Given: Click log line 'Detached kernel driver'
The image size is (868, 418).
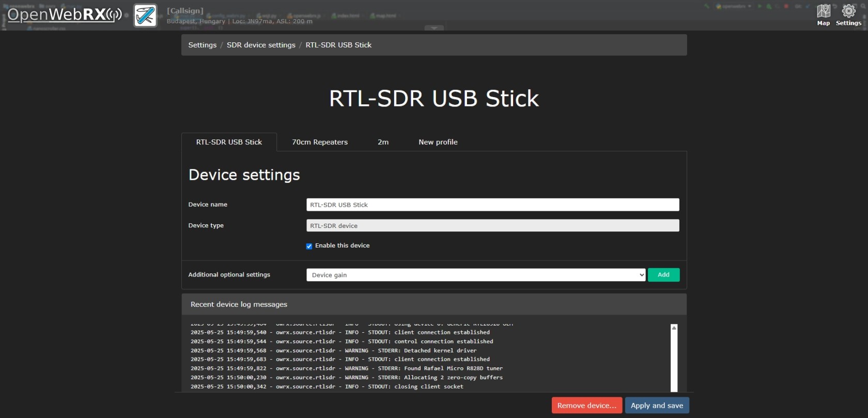Looking at the screenshot, I should (x=333, y=350).
